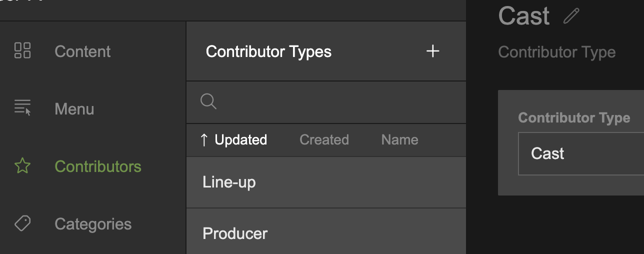The width and height of the screenshot is (644, 254).
Task: Click the Menu list icon in sidebar
Action: point(22,108)
